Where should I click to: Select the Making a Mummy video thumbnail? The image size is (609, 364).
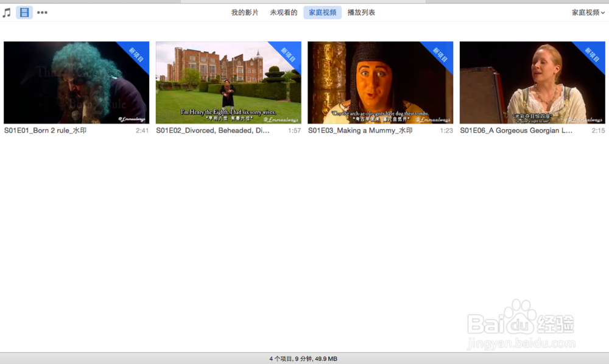pos(380,82)
